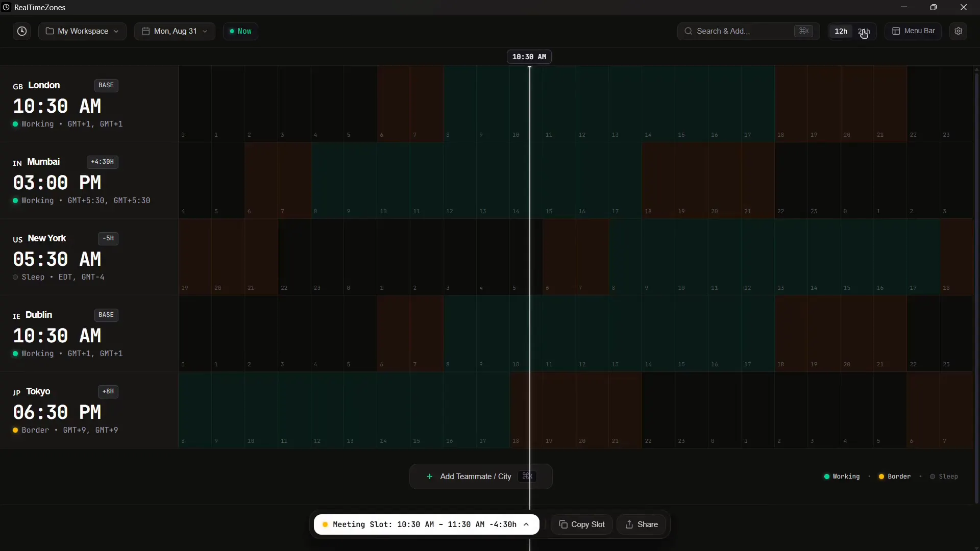Click New York's 05:30 AM time
The width and height of the screenshot is (980, 551).
[x=57, y=259]
